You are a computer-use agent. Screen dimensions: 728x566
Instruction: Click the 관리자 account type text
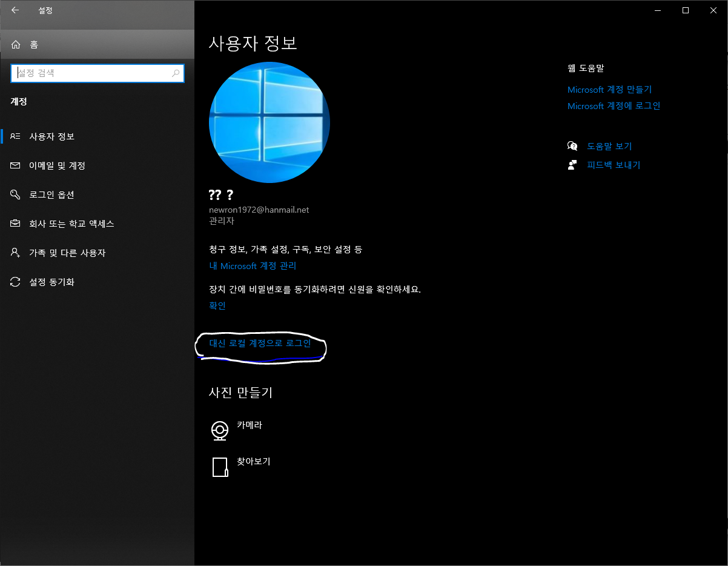(222, 221)
